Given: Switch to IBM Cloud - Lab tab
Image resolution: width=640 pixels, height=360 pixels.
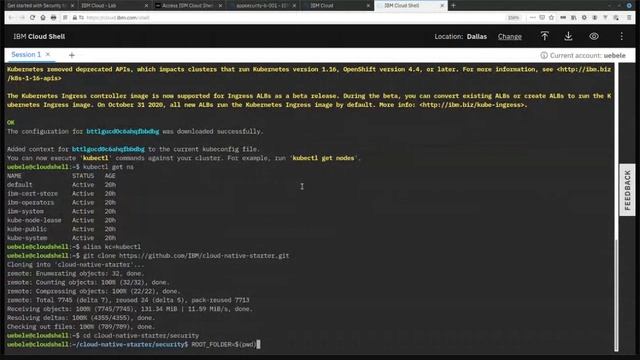Looking at the screenshot, I should 114,6.
